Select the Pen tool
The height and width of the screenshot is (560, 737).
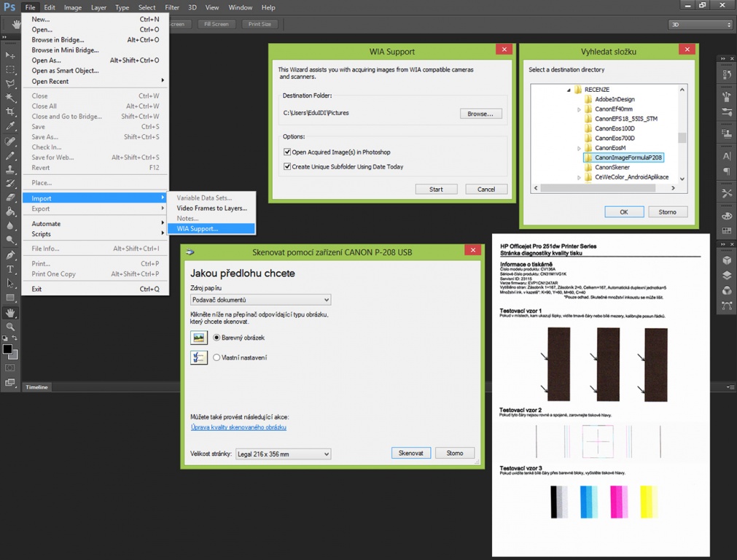tap(10, 255)
